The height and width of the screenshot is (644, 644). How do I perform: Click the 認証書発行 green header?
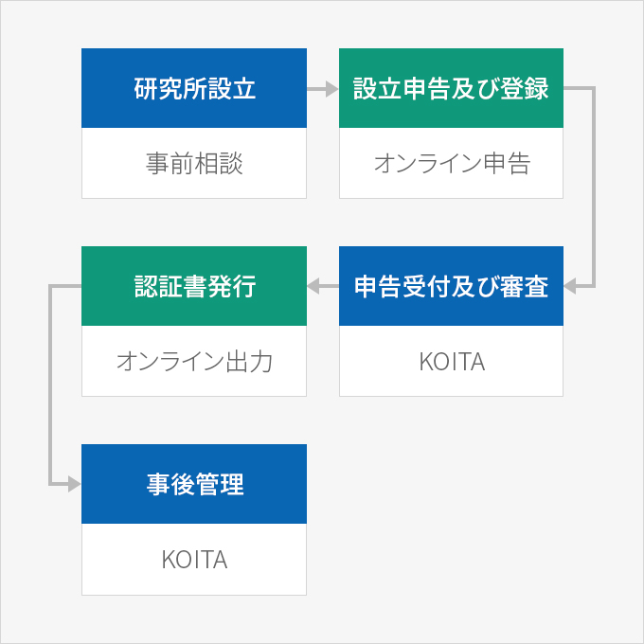point(194,286)
